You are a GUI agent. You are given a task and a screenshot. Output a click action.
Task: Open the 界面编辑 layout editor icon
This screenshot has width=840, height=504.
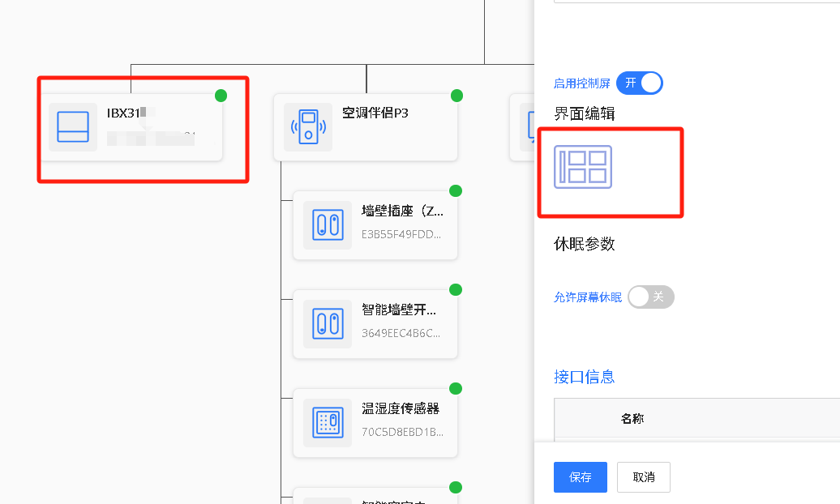coord(583,167)
